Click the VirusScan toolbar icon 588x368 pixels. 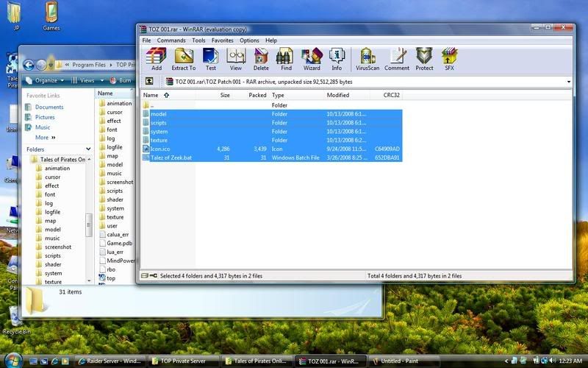tap(367, 59)
